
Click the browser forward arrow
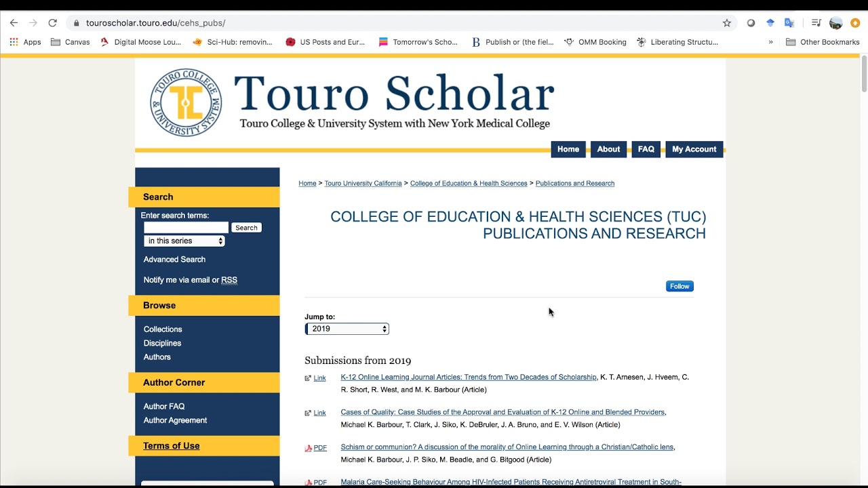coord(33,22)
